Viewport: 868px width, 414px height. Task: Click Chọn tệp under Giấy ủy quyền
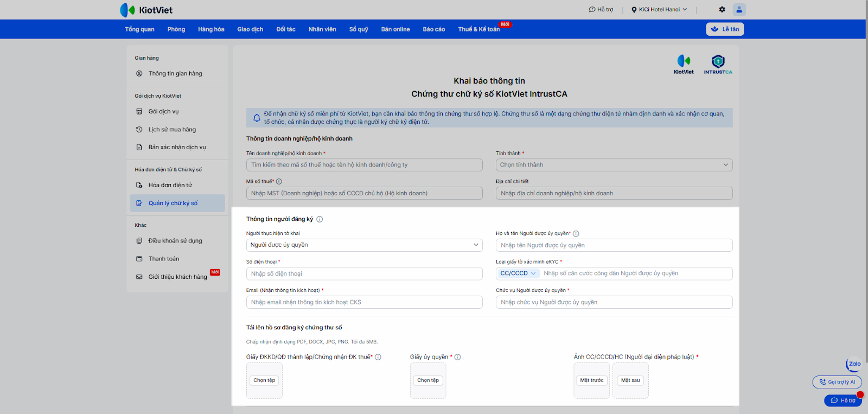[428, 380]
